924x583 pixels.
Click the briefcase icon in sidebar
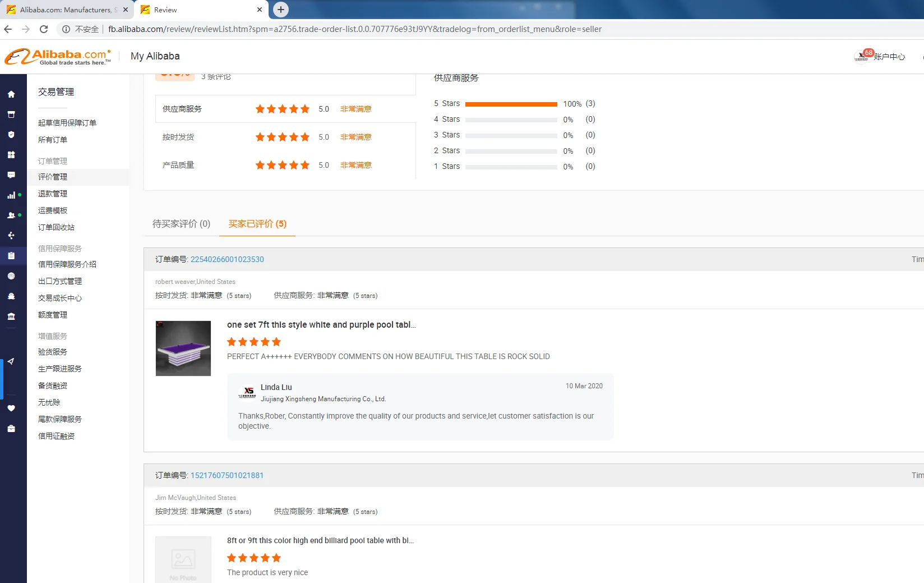[11, 429]
